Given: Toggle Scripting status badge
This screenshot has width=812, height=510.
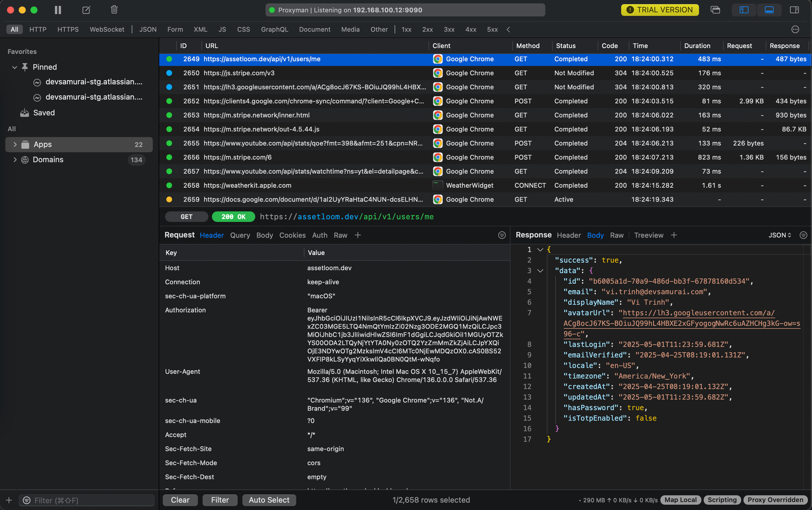Looking at the screenshot, I should pyautogui.click(x=722, y=500).
